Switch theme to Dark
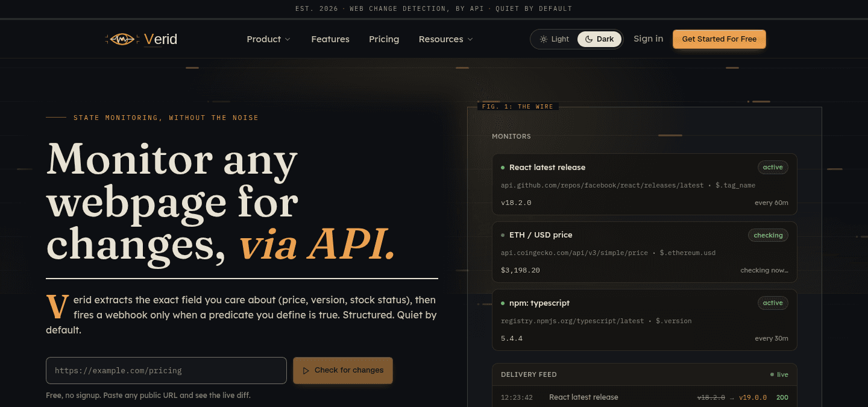This screenshot has width=868, height=407. tap(599, 39)
